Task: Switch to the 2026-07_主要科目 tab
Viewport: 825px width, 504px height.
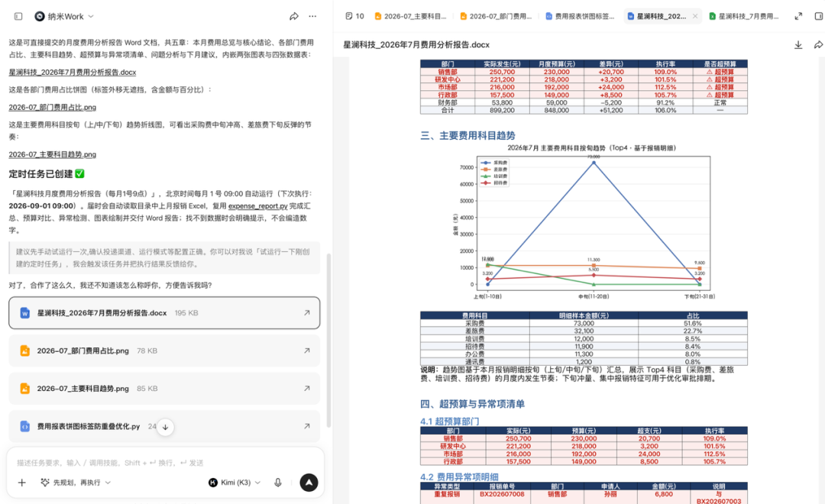Action: click(410, 16)
